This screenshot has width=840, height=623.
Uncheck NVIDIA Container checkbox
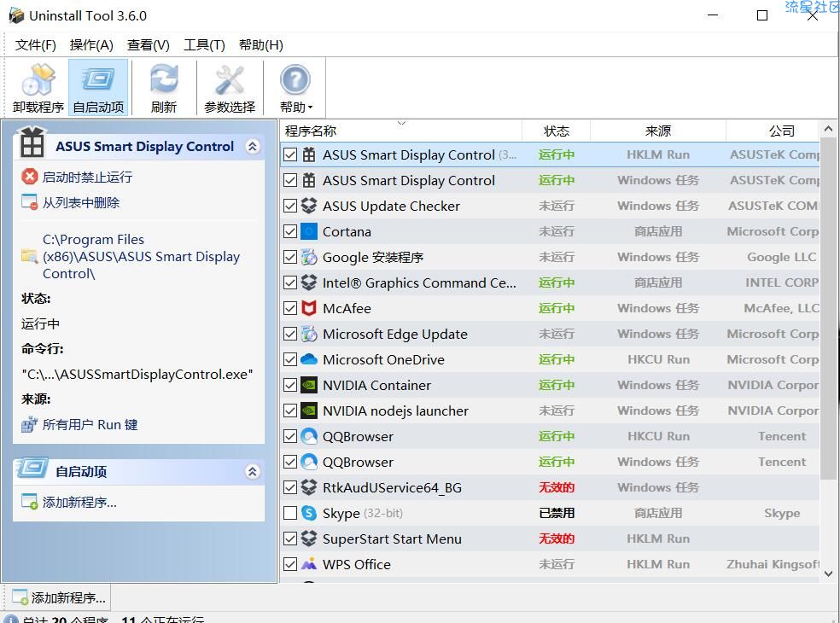(x=290, y=385)
